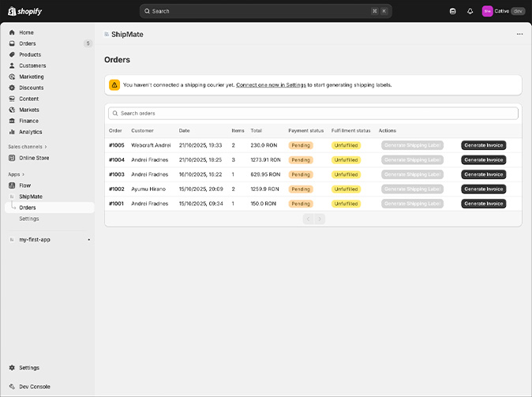Generate invoice for order #1005

[x=483, y=145]
